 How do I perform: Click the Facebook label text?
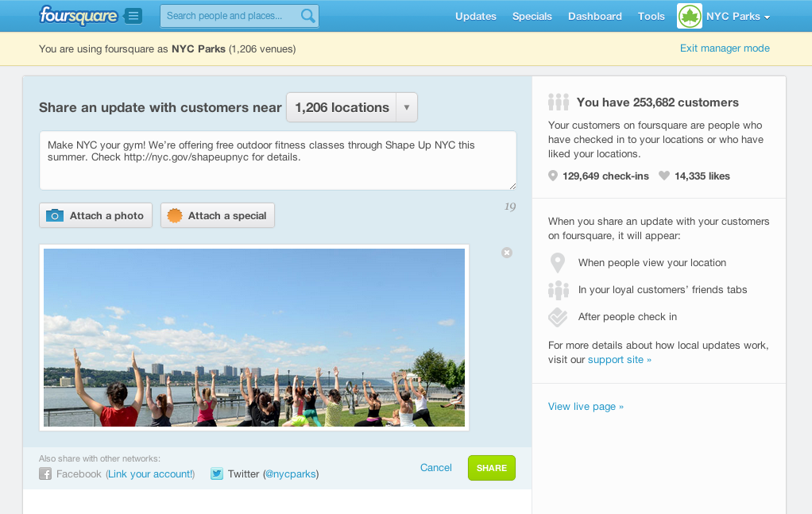[79, 473]
